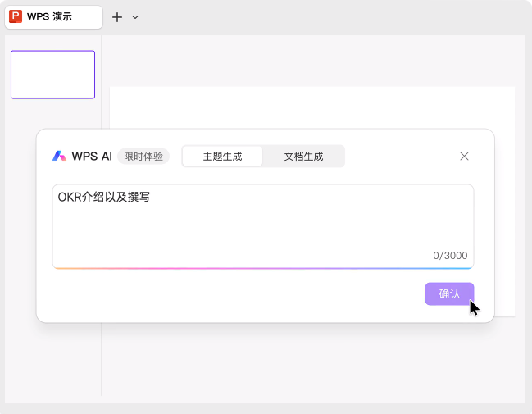Switch to the 主题生成 tab
Screen dimensions: 532x414
pos(222,157)
